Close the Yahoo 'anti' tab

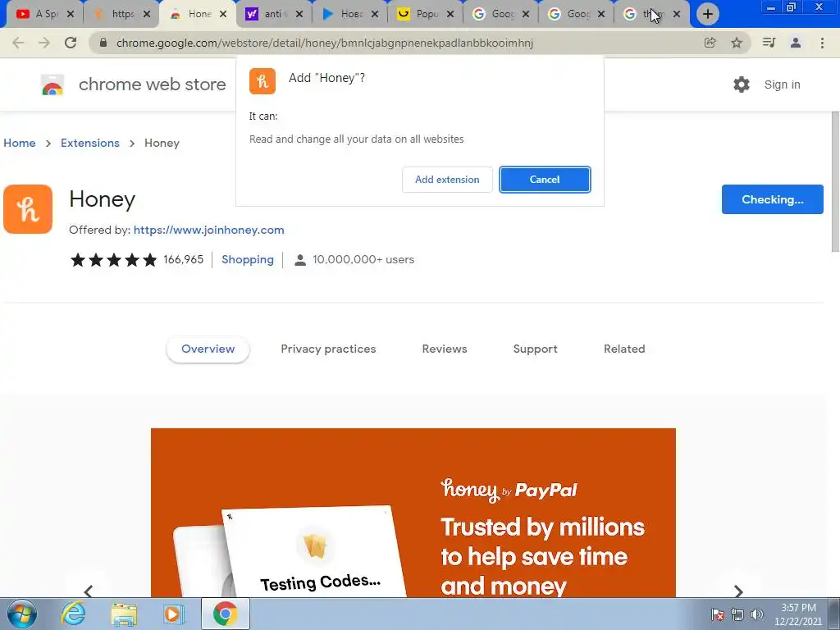tap(299, 15)
